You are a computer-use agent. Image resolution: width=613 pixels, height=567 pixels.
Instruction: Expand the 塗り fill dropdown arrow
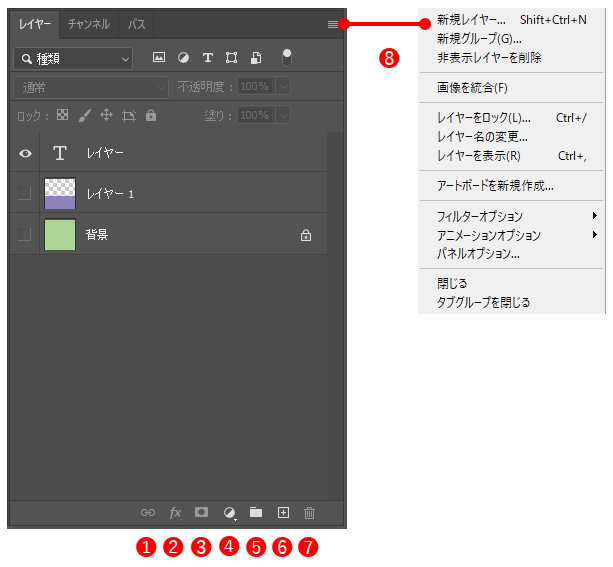click(x=283, y=115)
